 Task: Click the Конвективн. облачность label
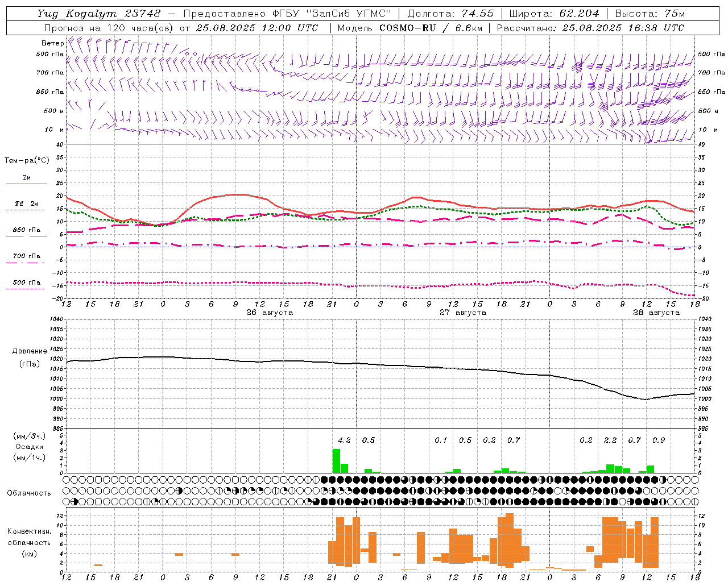[x=29, y=542]
